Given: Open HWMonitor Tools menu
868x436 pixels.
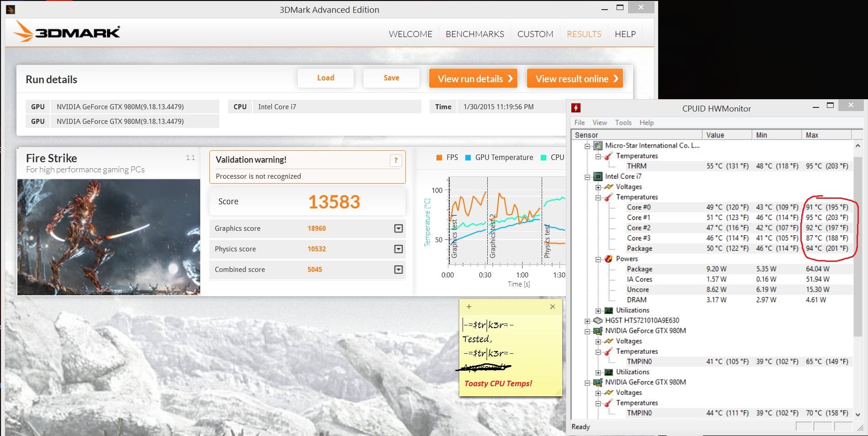Looking at the screenshot, I should click(x=623, y=122).
